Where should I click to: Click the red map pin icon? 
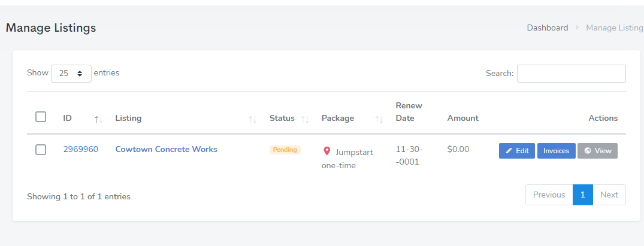[327, 151]
